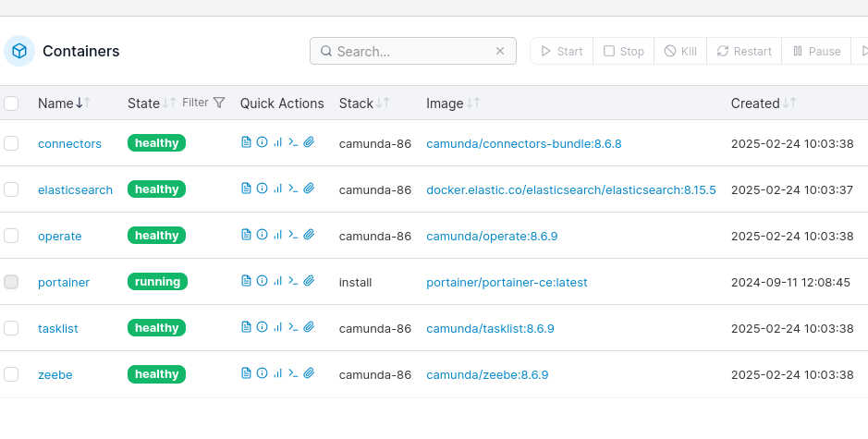Screen dimensions: 868x439
Task: Open the connectors container link
Action: click(x=69, y=143)
